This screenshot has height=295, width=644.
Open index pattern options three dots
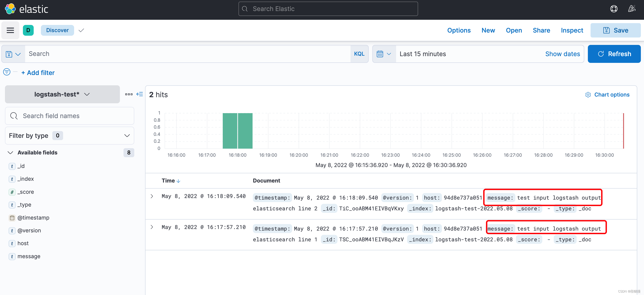(129, 94)
